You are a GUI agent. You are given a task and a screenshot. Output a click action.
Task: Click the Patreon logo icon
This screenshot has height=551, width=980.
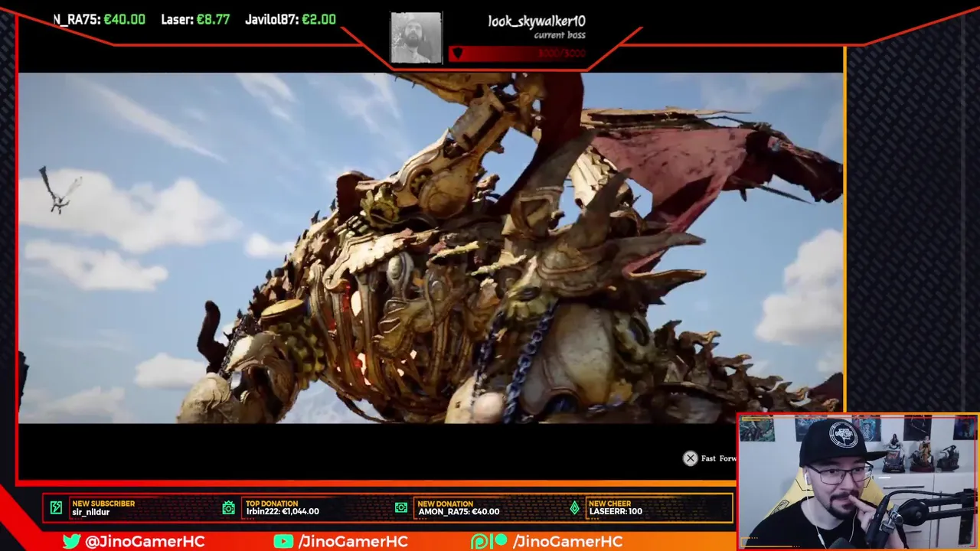[x=489, y=541]
